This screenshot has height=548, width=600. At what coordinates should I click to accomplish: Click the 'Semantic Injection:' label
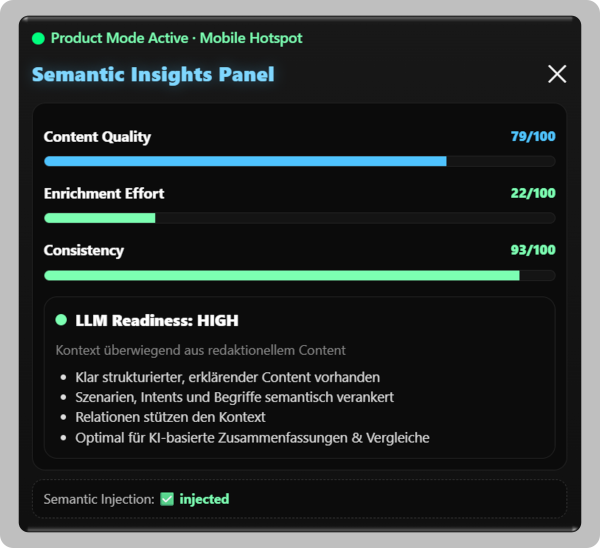pyautogui.click(x=98, y=498)
